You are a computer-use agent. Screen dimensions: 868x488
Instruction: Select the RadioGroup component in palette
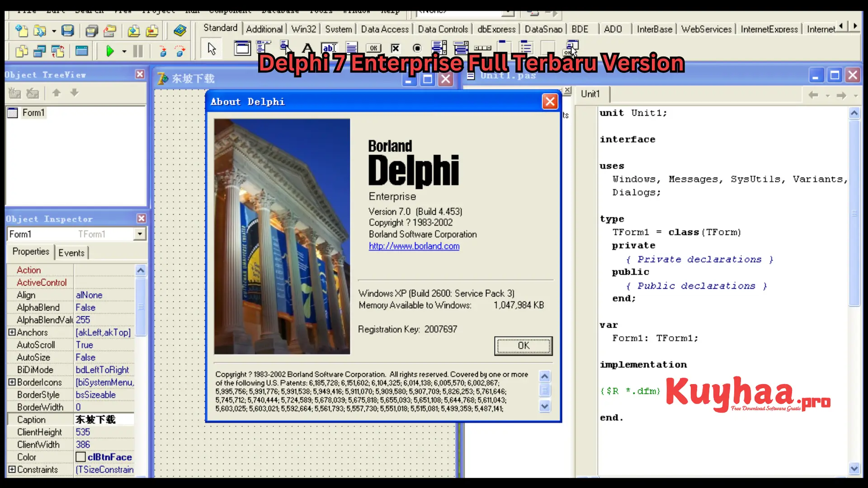[526, 48]
